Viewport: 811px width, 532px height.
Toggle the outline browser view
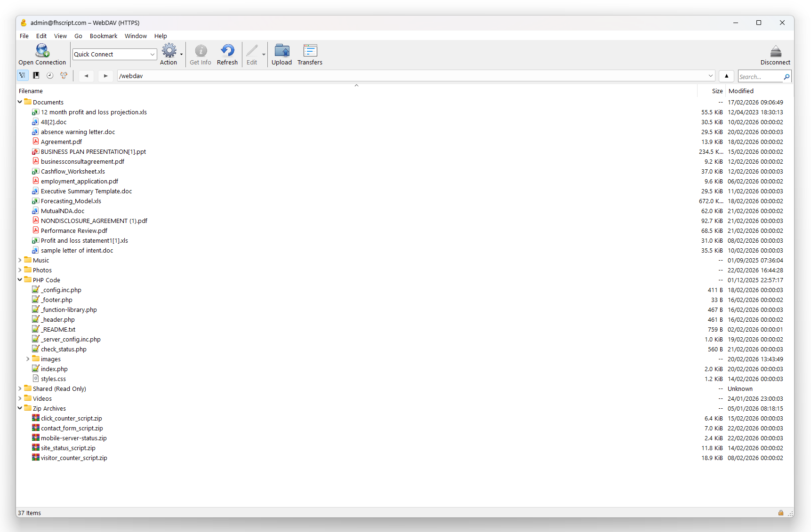coord(23,76)
